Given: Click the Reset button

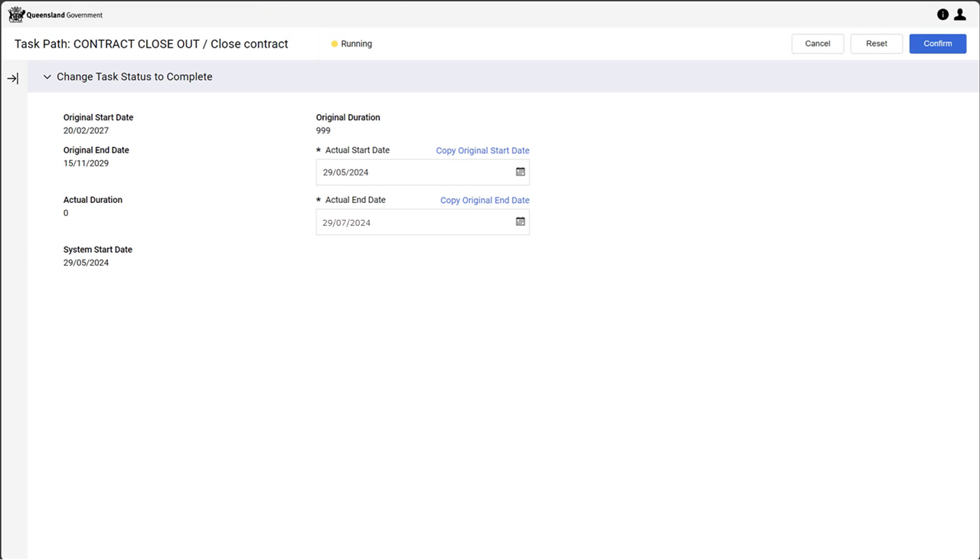Looking at the screenshot, I should [877, 44].
